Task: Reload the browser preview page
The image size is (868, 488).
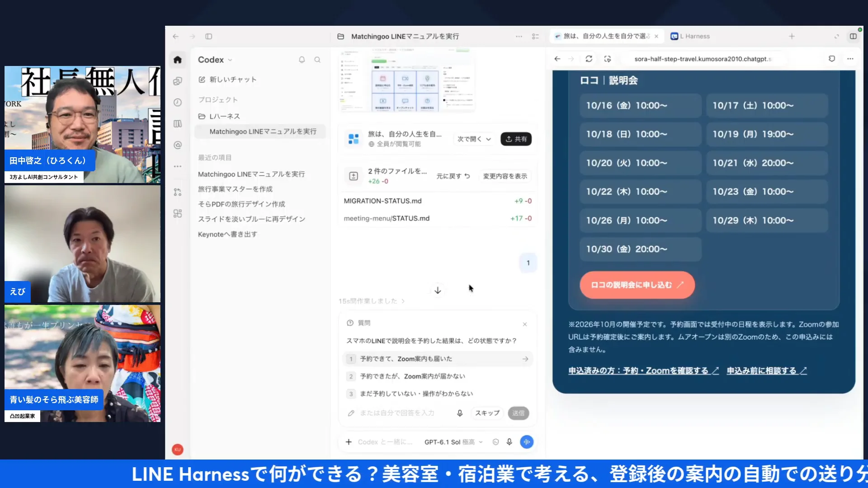Action: coord(589,59)
